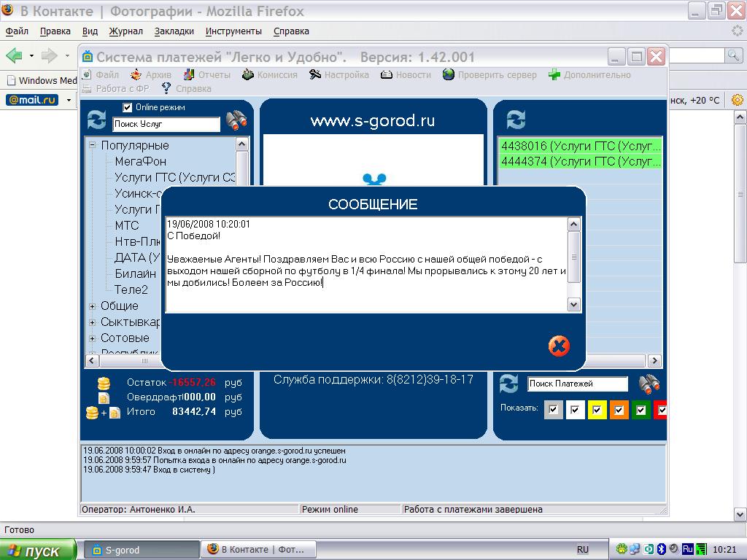The image size is (747, 560).
Task: Click refresh arrows in right payments panel
Action: pos(516,120)
